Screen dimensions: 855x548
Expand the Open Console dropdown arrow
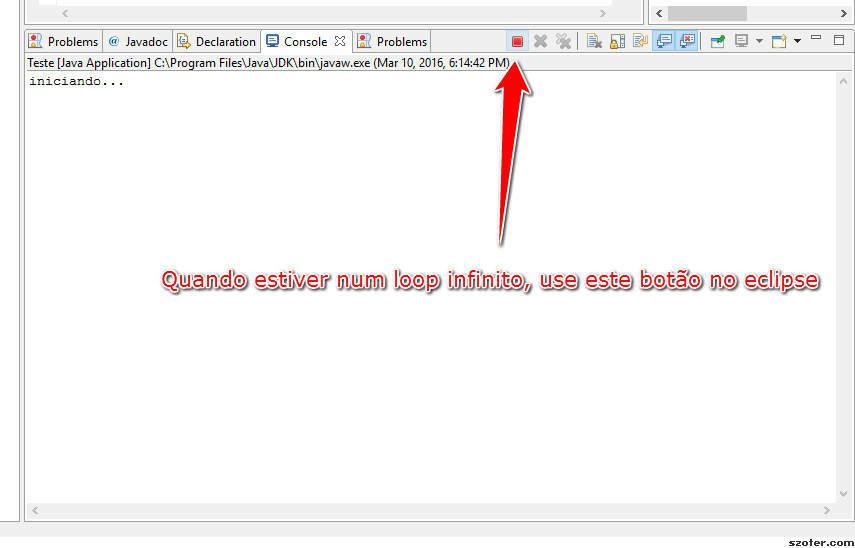797,41
